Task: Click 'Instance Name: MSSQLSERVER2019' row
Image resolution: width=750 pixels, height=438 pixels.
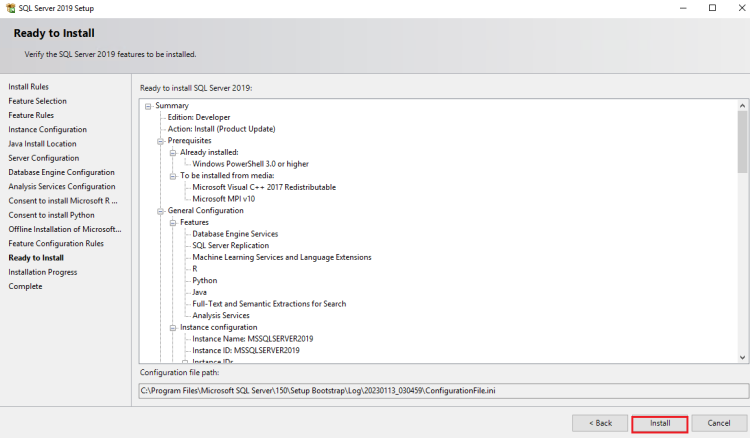Action: [253, 339]
